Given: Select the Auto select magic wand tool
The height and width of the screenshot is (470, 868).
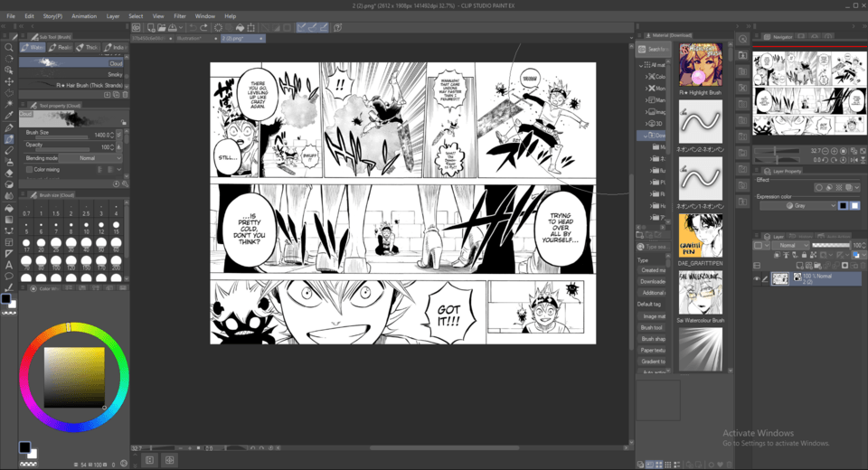Looking at the screenshot, I should (x=9, y=104).
